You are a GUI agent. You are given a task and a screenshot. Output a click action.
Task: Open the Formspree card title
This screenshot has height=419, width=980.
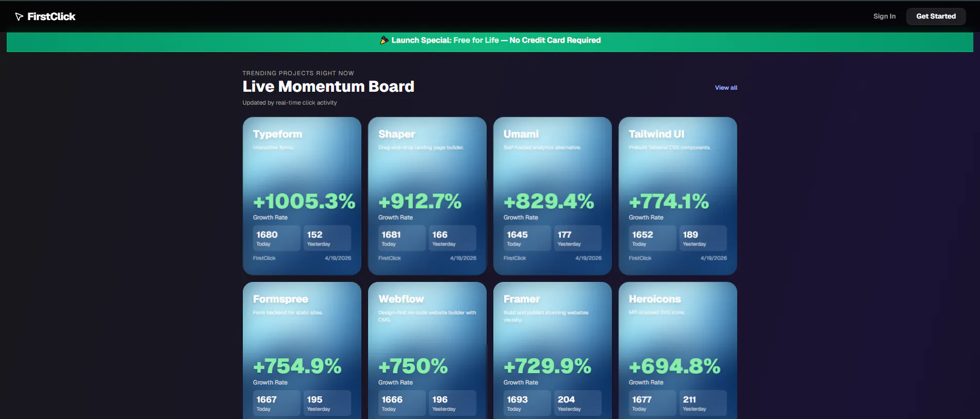(280, 299)
